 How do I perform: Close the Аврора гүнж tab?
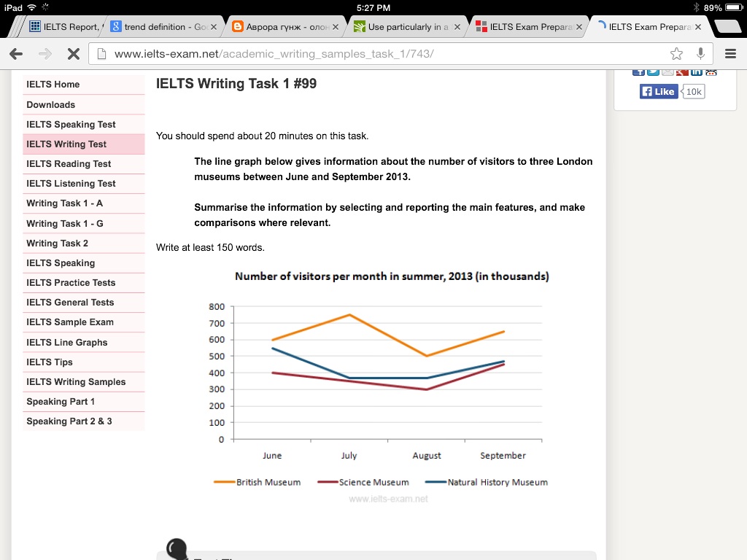[x=336, y=27]
